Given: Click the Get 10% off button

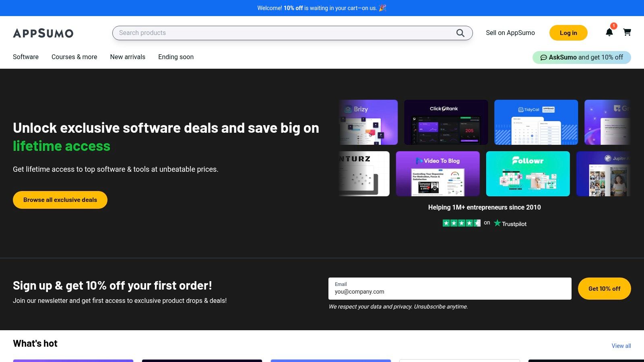Looking at the screenshot, I should point(605,288).
